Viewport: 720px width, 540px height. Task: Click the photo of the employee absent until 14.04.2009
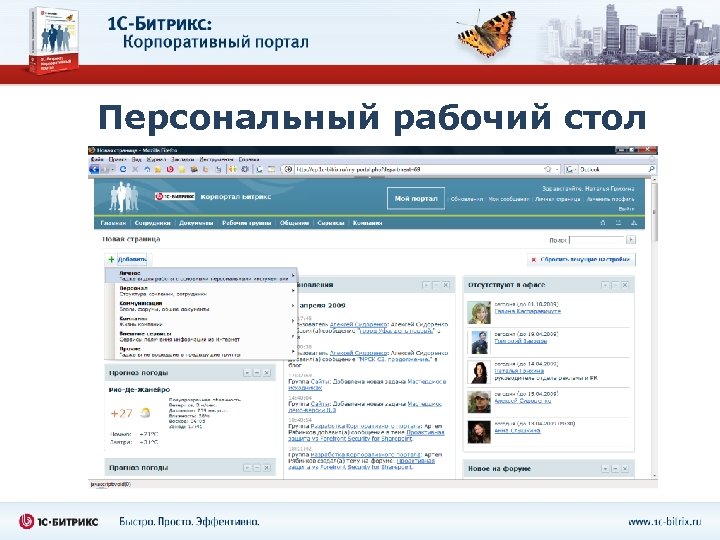(479, 372)
